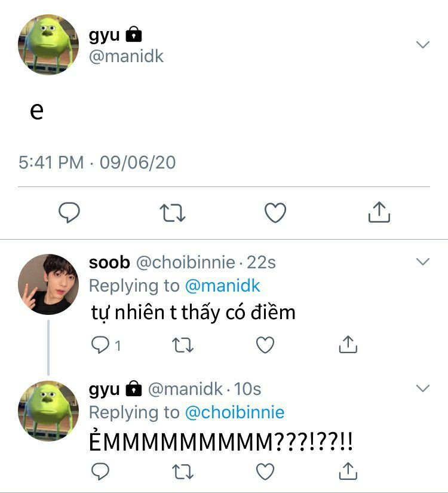
Task: Retweet the main tweet by gyu
Action: tap(173, 213)
